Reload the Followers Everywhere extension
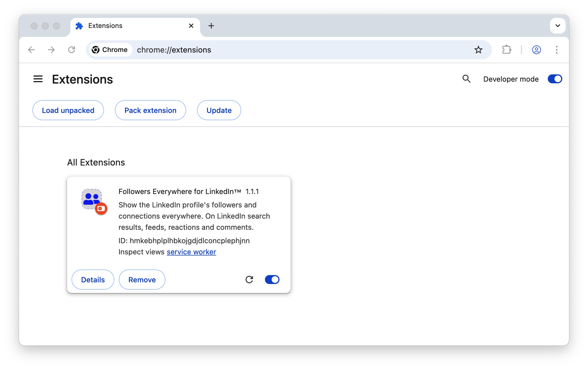This screenshot has height=369, width=588. tap(250, 279)
